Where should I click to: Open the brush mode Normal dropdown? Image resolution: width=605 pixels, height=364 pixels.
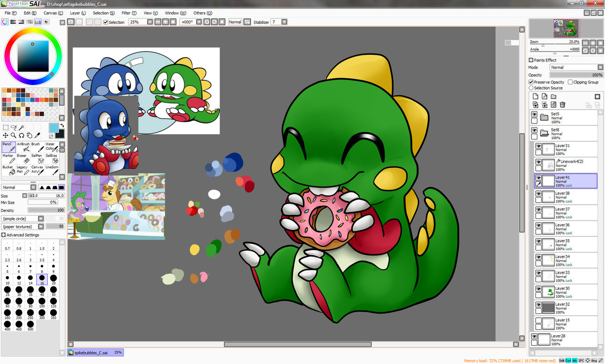pos(33,188)
